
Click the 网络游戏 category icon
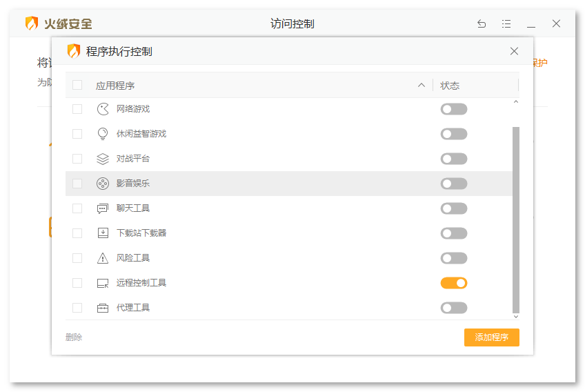click(x=103, y=109)
